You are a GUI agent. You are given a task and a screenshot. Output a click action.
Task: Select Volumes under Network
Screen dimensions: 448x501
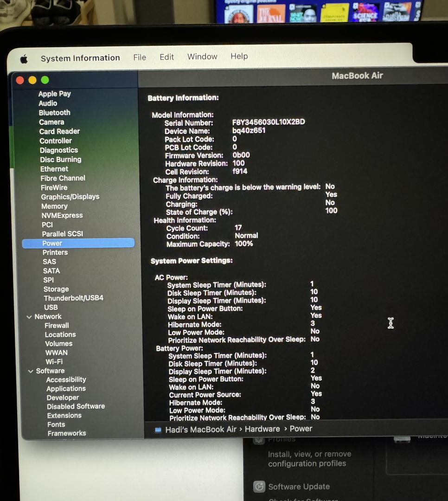(59, 344)
